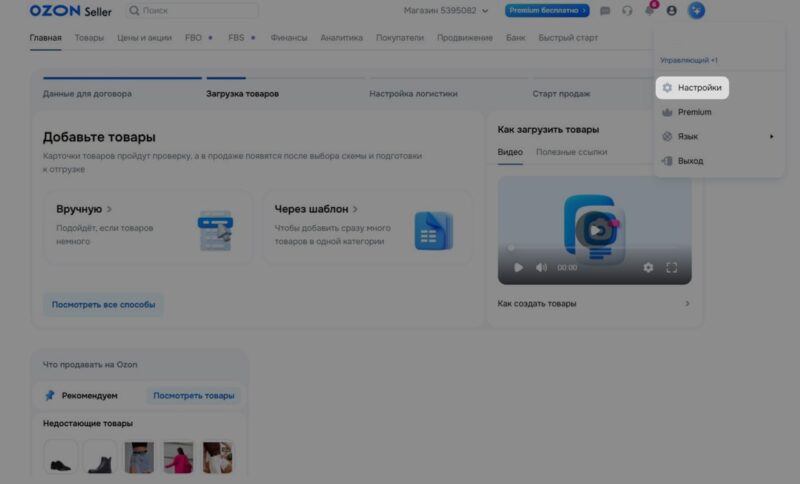Click the Настройки gear icon

pyautogui.click(x=667, y=88)
